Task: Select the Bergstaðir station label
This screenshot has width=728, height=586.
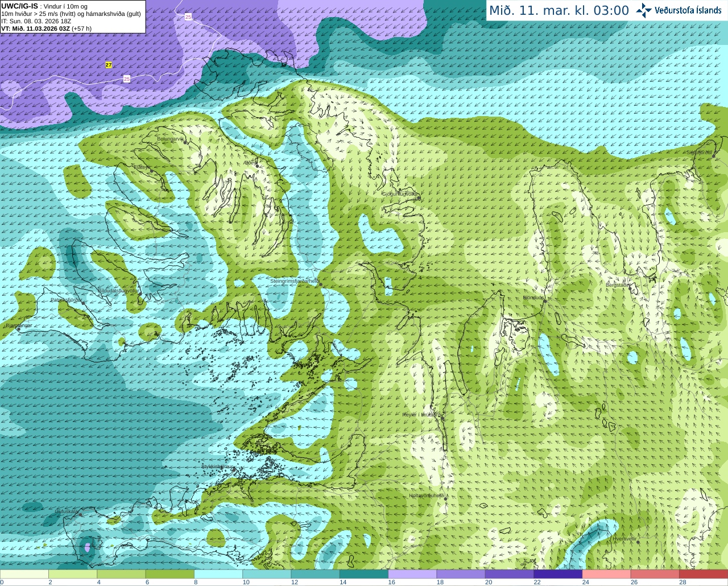Action: pos(618,285)
